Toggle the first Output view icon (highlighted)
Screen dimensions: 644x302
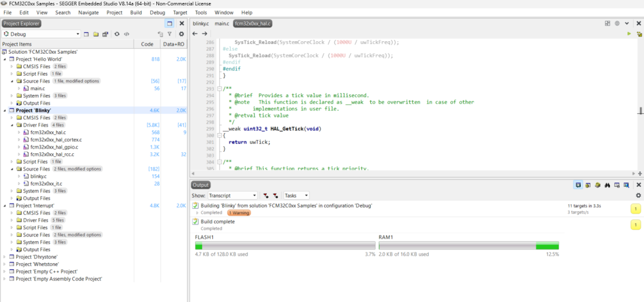point(578,185)
